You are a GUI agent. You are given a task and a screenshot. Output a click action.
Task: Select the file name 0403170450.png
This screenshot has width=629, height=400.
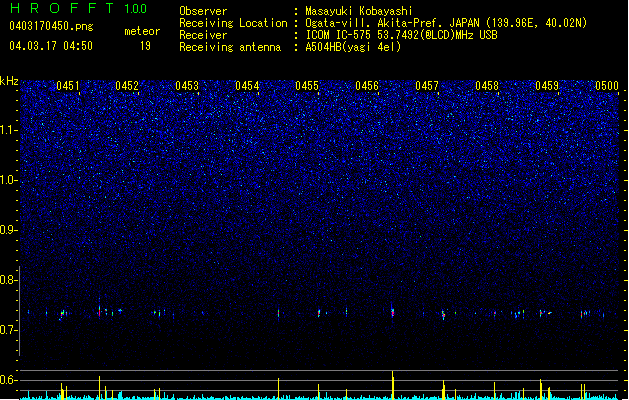[51, 26]
